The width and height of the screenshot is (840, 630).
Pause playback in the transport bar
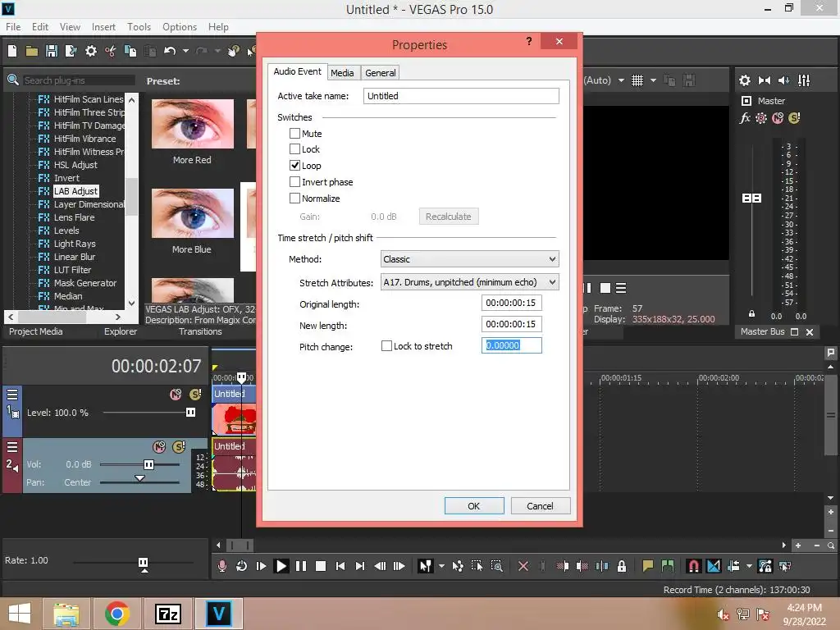click(x=301, y=566)
